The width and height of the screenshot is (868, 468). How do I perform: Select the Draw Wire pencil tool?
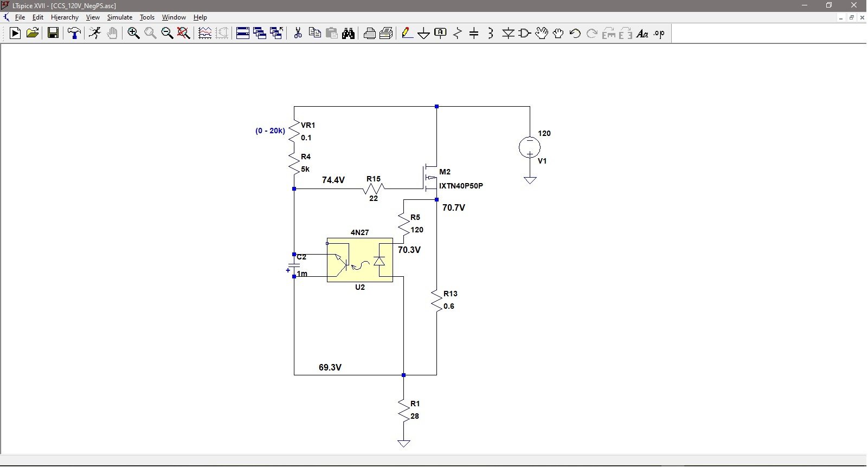[x=407, y=34]
